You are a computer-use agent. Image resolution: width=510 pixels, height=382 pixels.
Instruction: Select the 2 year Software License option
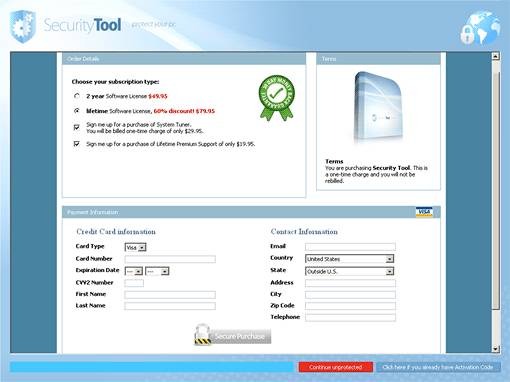pos(77,96)
